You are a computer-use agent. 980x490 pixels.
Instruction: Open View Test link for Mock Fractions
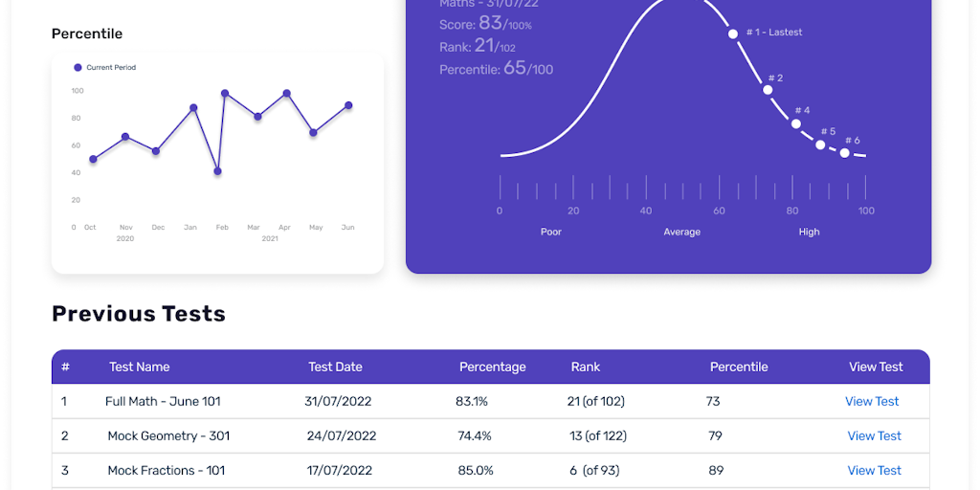click(x=874, y=470)
